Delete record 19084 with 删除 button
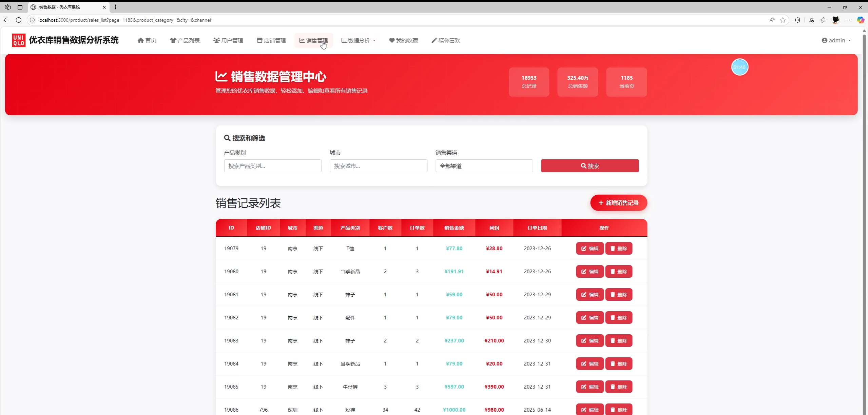 [x=619, y=364]
